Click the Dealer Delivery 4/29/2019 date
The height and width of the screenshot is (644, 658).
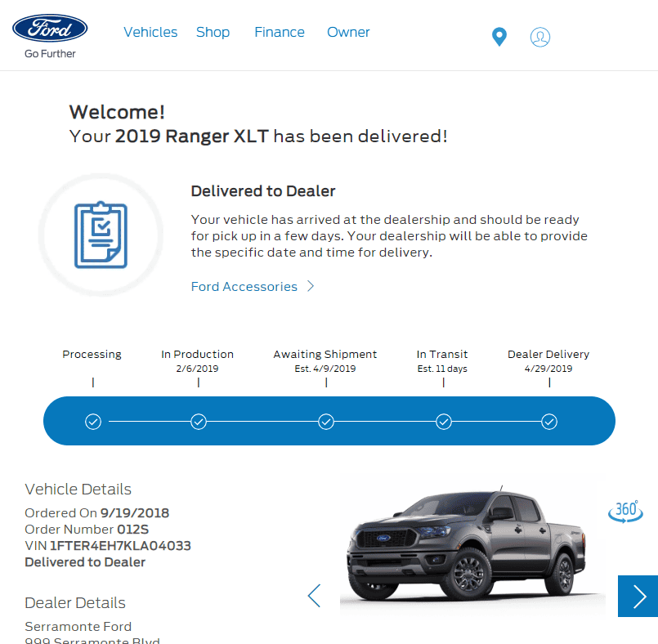click(548, 369)
